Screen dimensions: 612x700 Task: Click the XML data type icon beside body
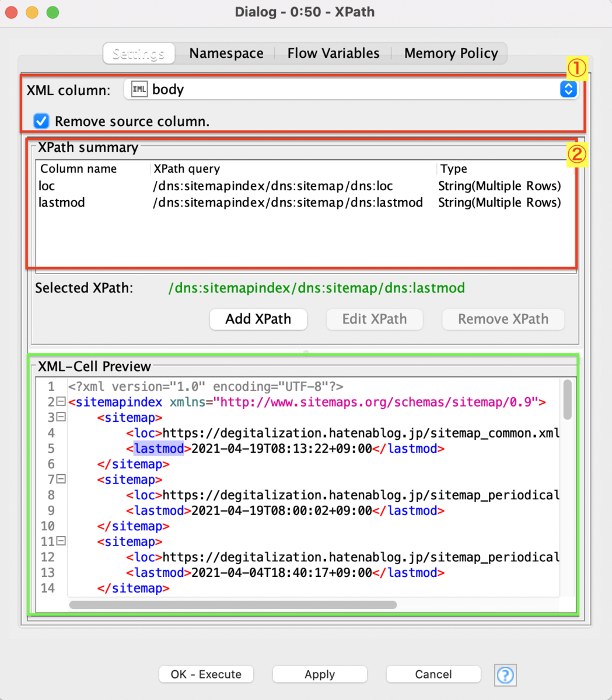[x=138, y=89]
